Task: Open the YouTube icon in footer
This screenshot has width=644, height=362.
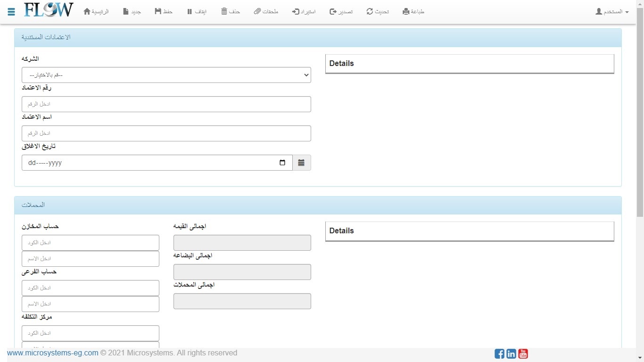Action: click(x=523, y=354)
